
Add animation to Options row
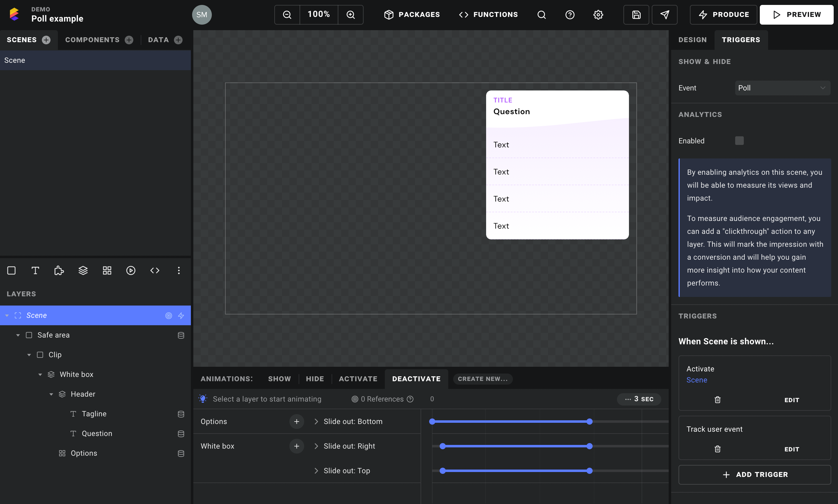[296, 422]
